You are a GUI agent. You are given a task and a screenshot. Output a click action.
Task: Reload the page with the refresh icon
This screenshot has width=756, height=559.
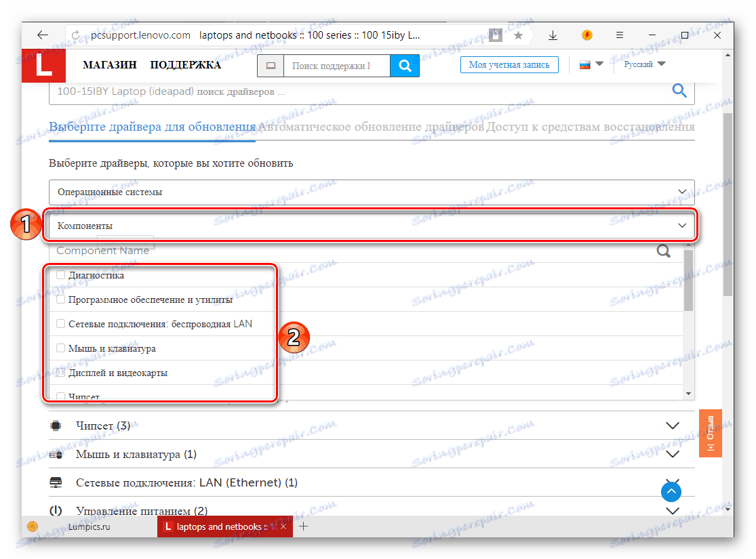[76, 35]
